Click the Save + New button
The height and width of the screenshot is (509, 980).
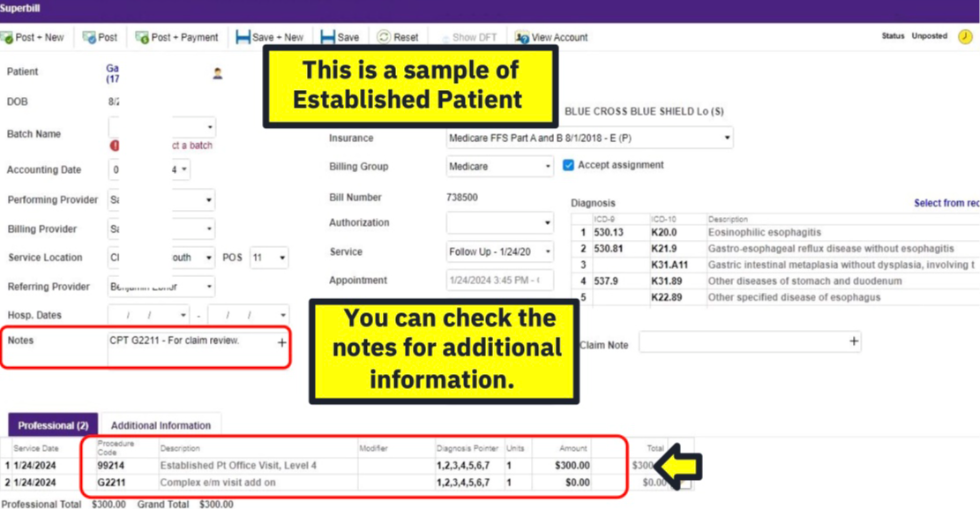[269, 38]
